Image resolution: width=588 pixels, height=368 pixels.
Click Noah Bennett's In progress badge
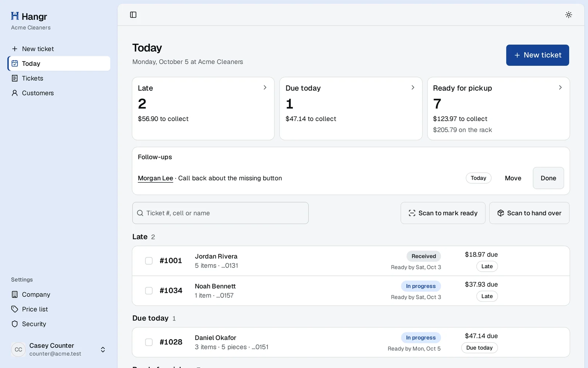click(x=421, y=286)
